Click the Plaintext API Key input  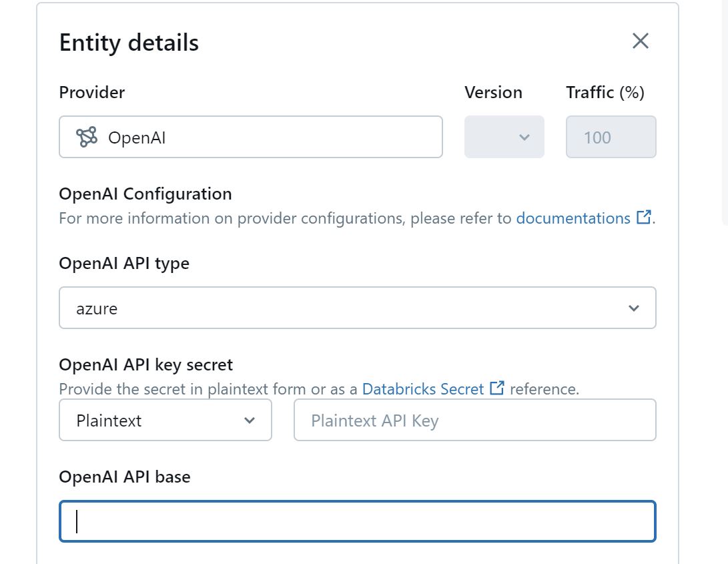[474, 420]
